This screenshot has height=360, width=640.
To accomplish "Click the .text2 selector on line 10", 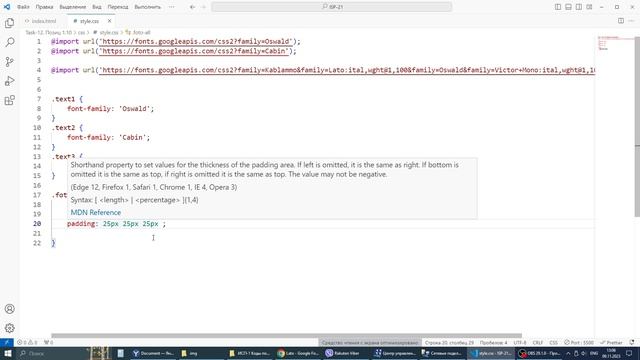I will click(x=64, y=128).
